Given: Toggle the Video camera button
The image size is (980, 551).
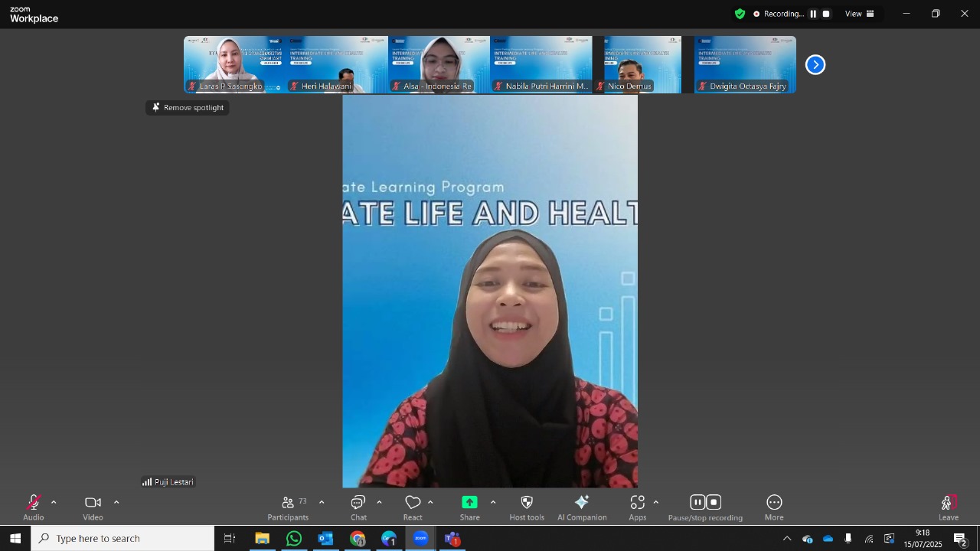Looking at the screenshot, I should tap(93, 503).
